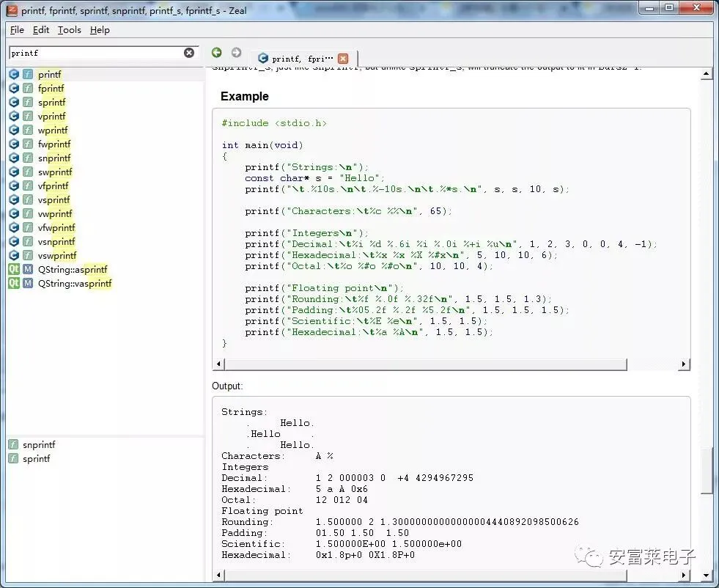The width and height of the screenshot is (719, 588).
Task: Select QString::vasprintf result
Action: (x=75, y=283)
